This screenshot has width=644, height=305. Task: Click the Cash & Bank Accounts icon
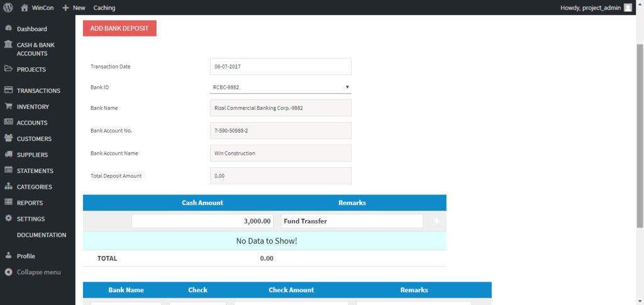coord(8,45)
